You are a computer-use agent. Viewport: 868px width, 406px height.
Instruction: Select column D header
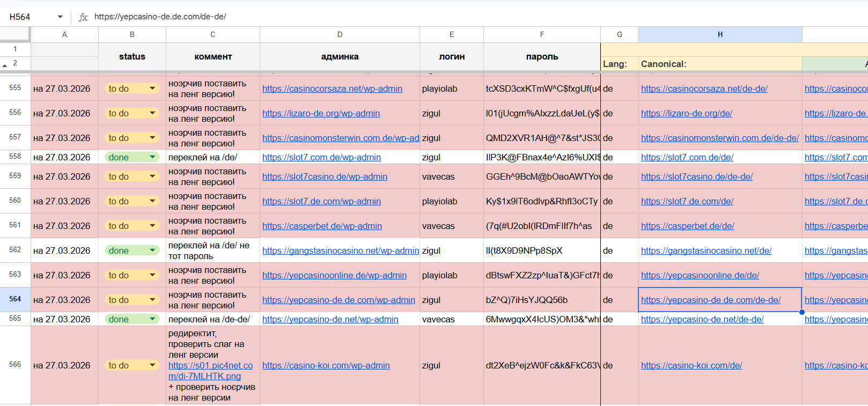340,34
